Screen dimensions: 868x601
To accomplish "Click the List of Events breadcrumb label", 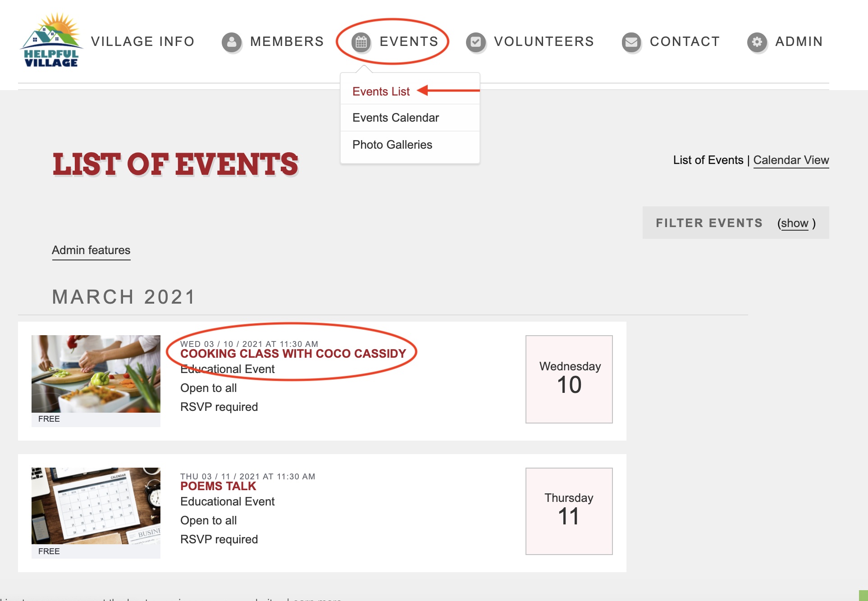I will point(708,160).
